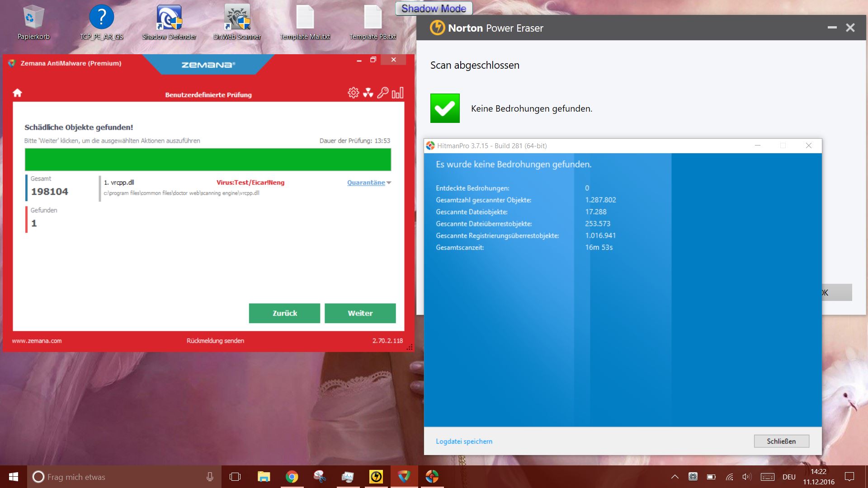Click Schließen button in HitmanPro
Image resolution: width=868 pixels, height=488 pixels.
pyautogui.click(x=781, y=441)
